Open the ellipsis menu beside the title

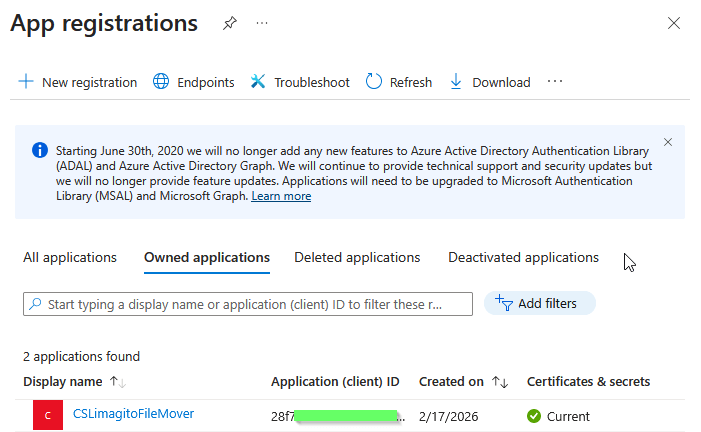(262, 23)
